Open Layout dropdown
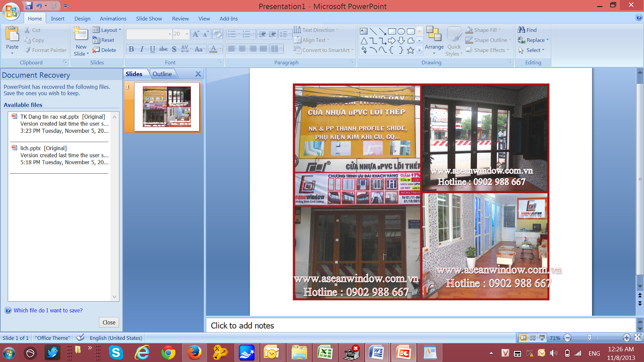 pos(107,30)
